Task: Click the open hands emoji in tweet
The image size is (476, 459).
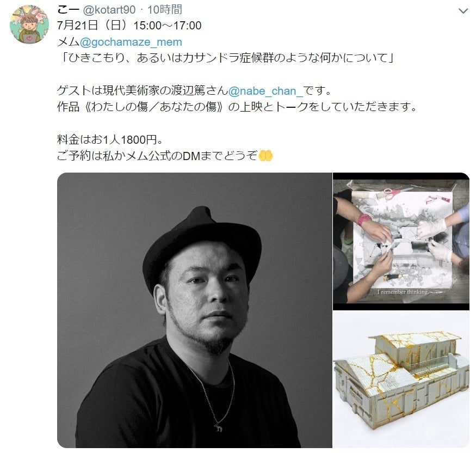Action: coord(265,156)
